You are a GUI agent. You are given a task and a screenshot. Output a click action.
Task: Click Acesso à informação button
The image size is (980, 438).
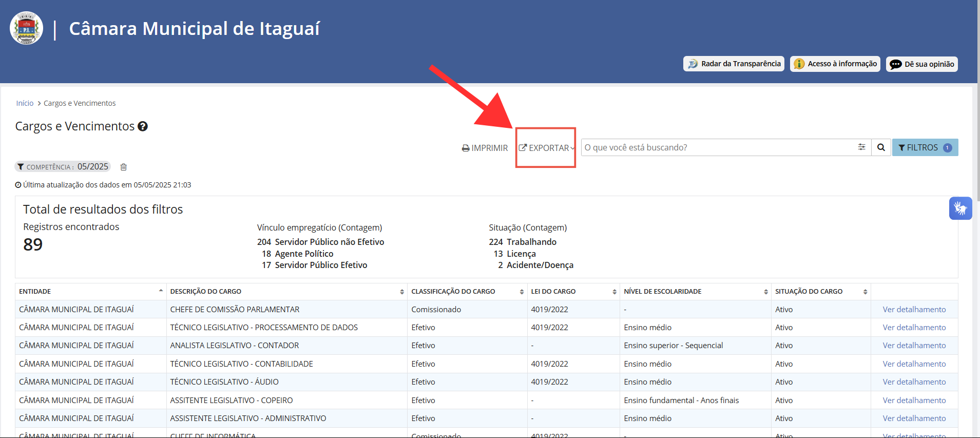click(x=835, y=64)
